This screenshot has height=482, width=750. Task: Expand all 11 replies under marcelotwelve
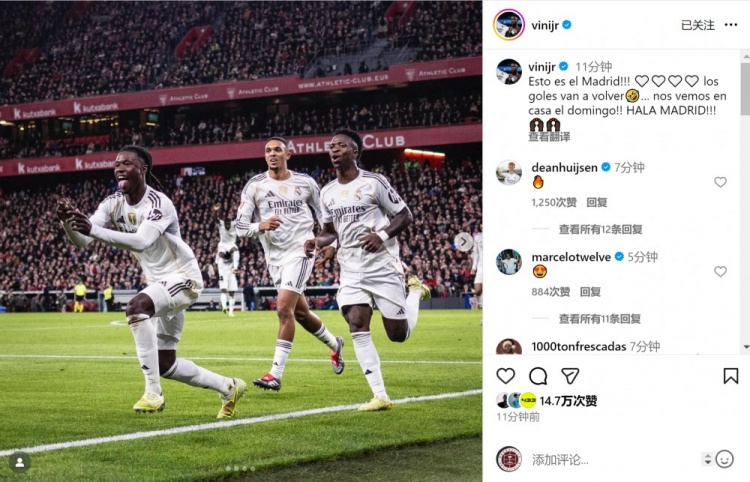(x=600, y=319)
